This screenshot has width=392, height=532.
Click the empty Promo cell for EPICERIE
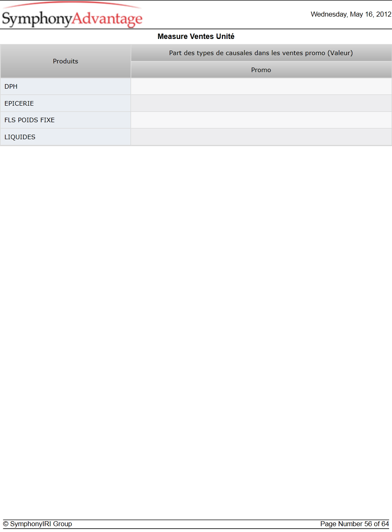(261, 103)
